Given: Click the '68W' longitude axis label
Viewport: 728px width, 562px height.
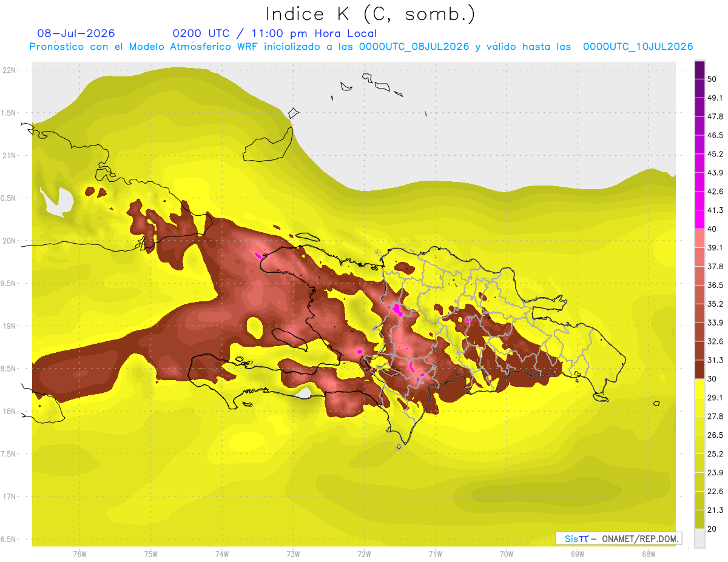Looking at the screenshot, I should (649, 554).
